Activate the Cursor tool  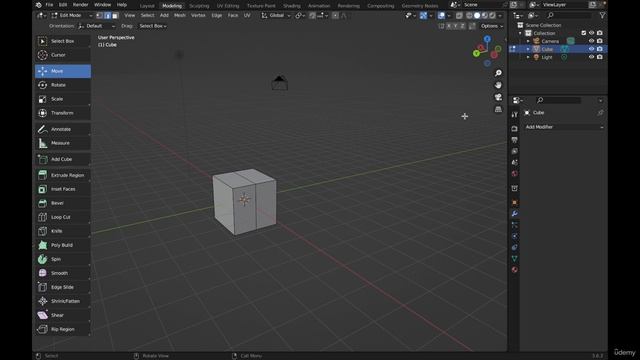[62, 55]
